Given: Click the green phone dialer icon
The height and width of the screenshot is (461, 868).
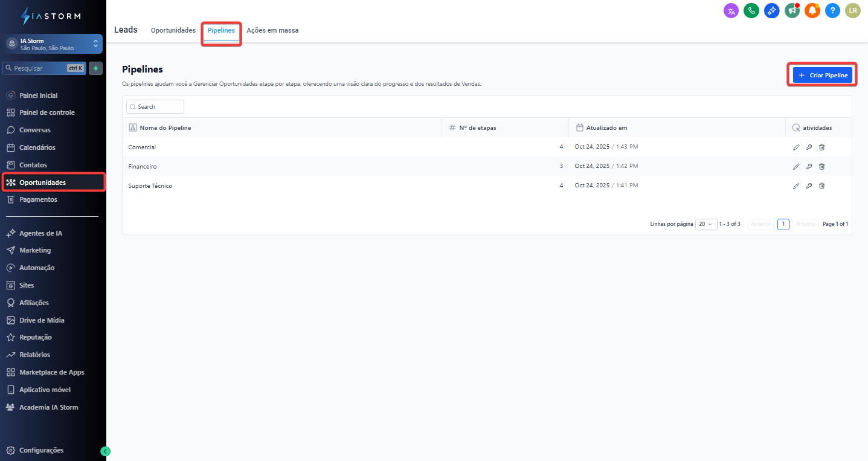Looking at the screenshot, I should pos(751,10).
